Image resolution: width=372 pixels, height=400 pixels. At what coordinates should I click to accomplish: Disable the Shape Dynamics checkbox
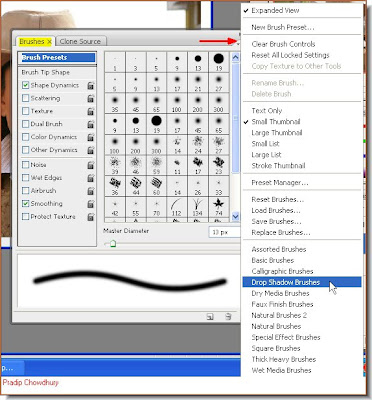point(26,85)
